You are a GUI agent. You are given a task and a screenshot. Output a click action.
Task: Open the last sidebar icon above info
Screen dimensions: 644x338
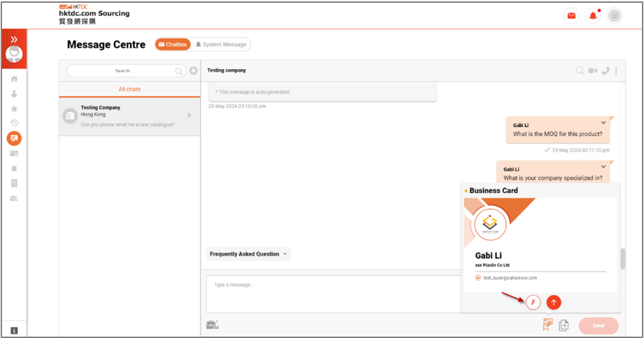14,198
